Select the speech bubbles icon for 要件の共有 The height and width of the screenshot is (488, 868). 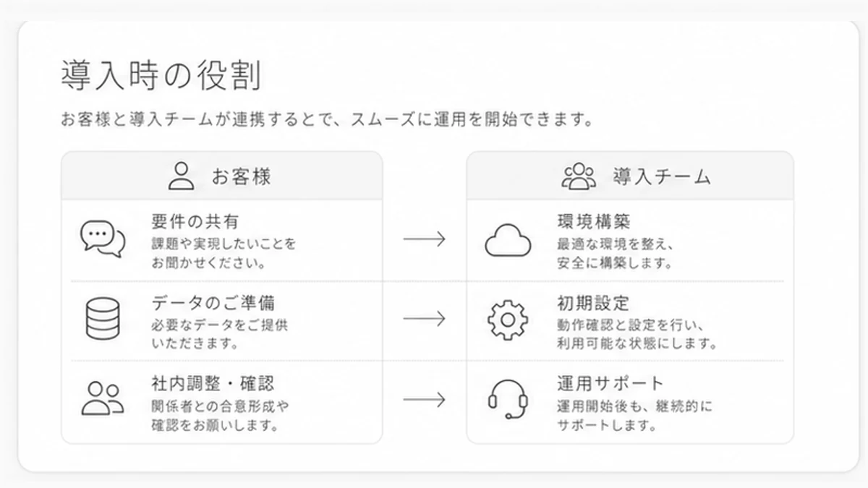(103, 239)
